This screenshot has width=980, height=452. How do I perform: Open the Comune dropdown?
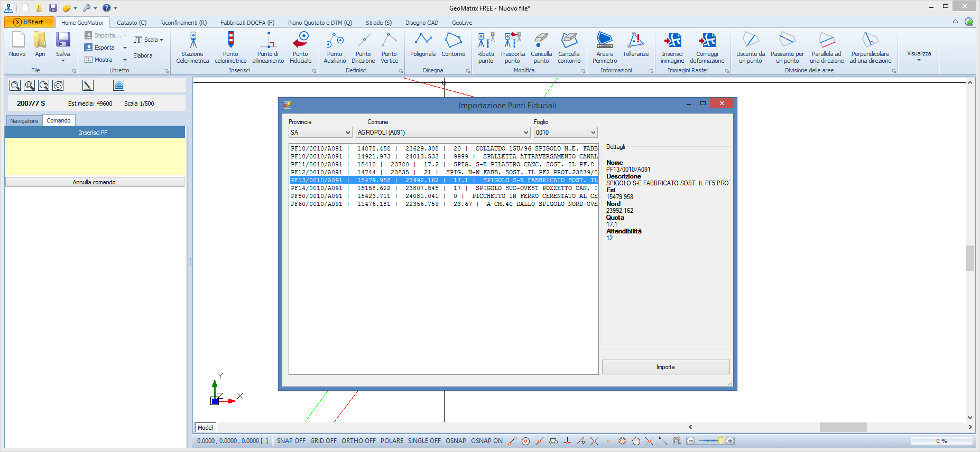(443, 133)
